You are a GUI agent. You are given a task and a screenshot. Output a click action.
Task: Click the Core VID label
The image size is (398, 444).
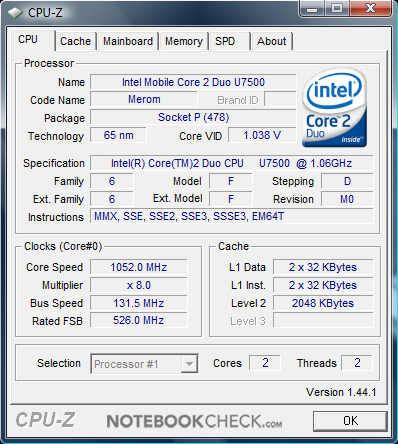[x=200, y=136]
